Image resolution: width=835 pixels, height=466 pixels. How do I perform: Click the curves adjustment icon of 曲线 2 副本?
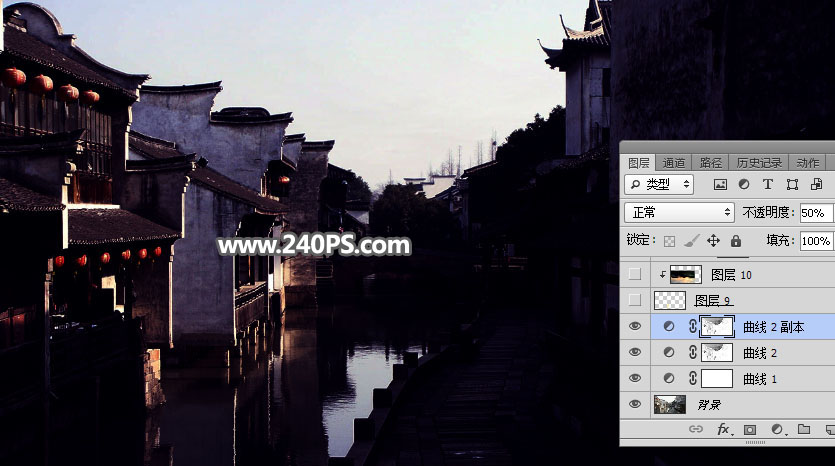coord(669,326)
